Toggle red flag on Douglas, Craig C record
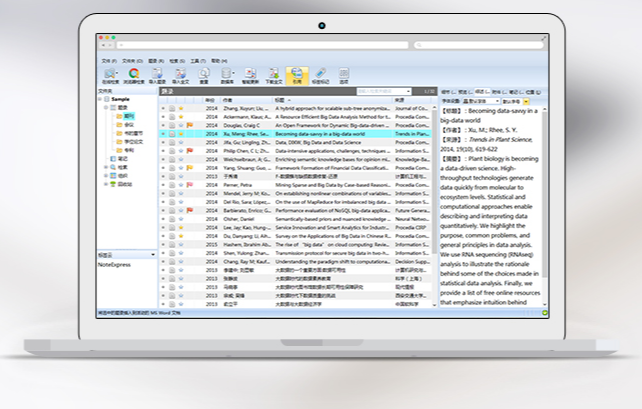 (189, 125)
